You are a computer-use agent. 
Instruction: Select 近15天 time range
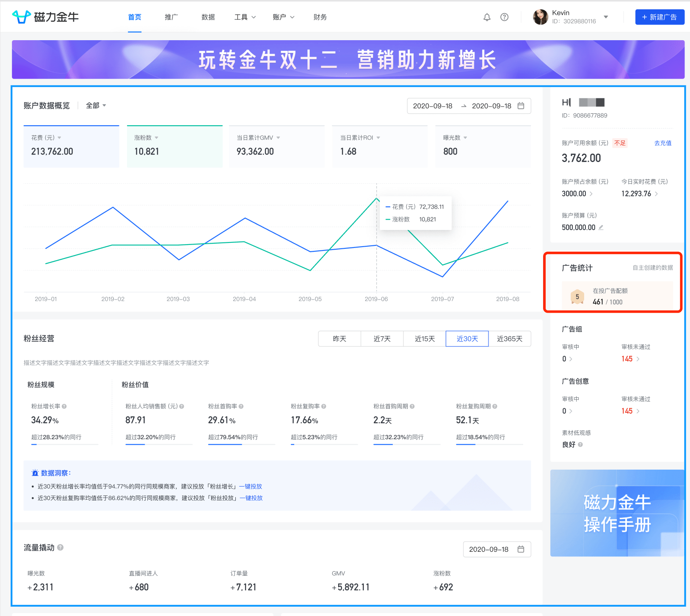coord(425,339)
